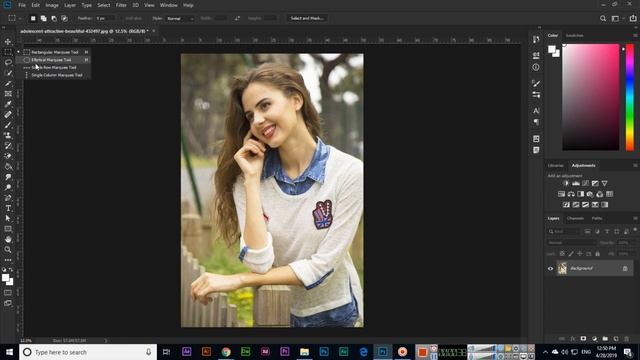Select the Healing Brush tool
The image size is (640, 360).
(x=8, y=115)
